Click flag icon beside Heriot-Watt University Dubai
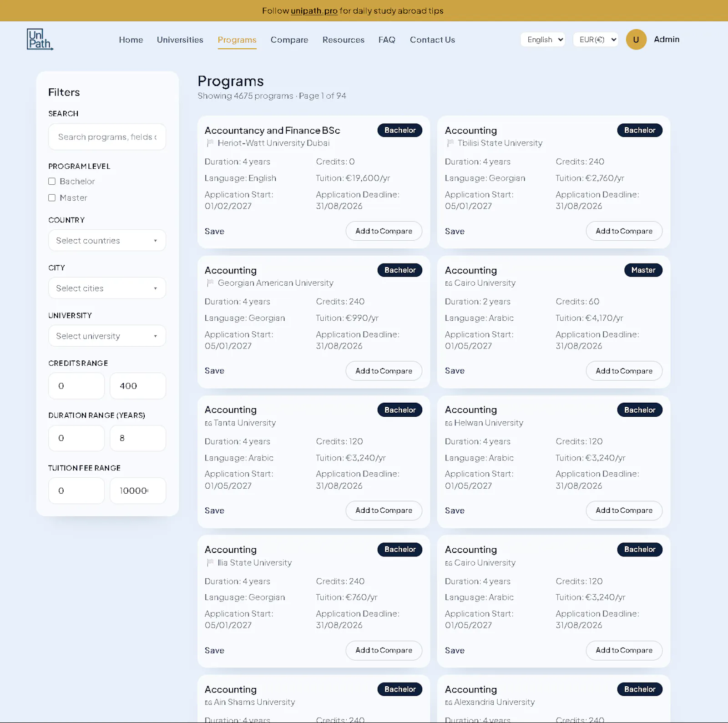Screen dimensions: 728x723 pyautogui.click(x=210, y=143)
